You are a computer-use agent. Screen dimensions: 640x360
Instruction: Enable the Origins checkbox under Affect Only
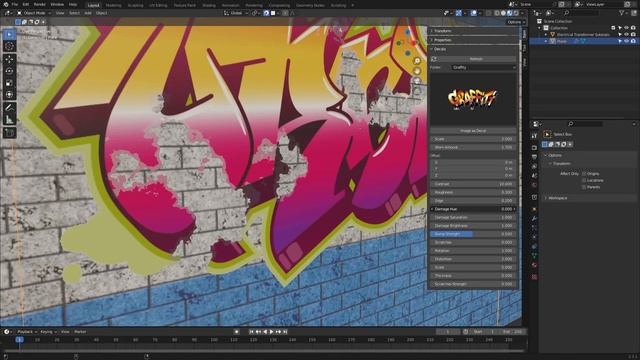pyautogui.click(x=584, y=174)
